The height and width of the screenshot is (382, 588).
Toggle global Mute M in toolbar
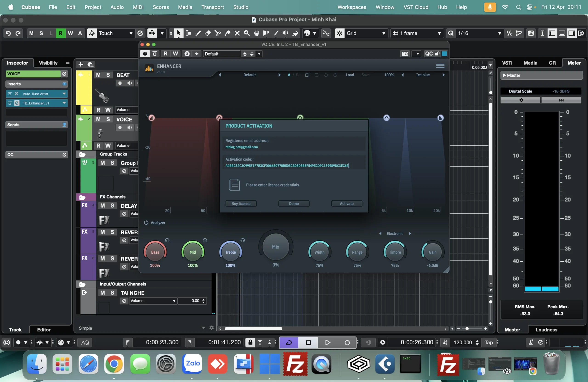(31, 33)
